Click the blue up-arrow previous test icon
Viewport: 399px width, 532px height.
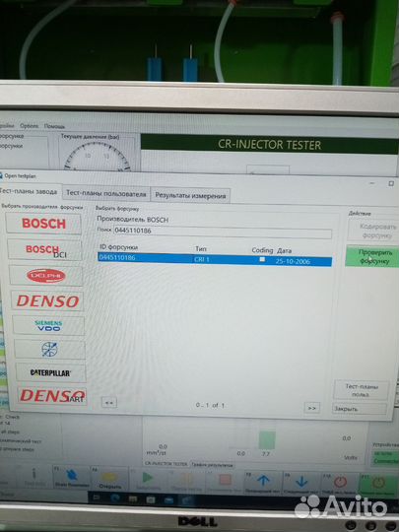[x=263, y=481]
